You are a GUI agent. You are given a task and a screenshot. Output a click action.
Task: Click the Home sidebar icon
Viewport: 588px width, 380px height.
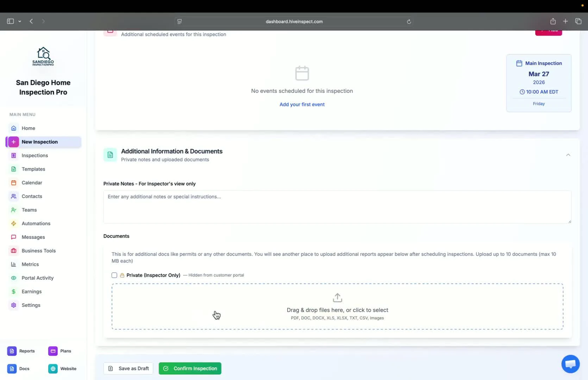click(13, 128)
